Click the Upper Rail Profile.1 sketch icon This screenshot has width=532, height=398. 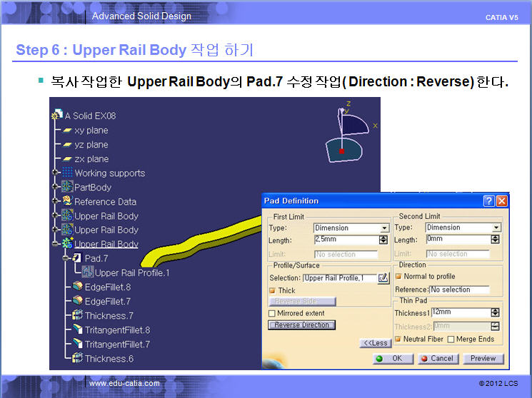88,272
